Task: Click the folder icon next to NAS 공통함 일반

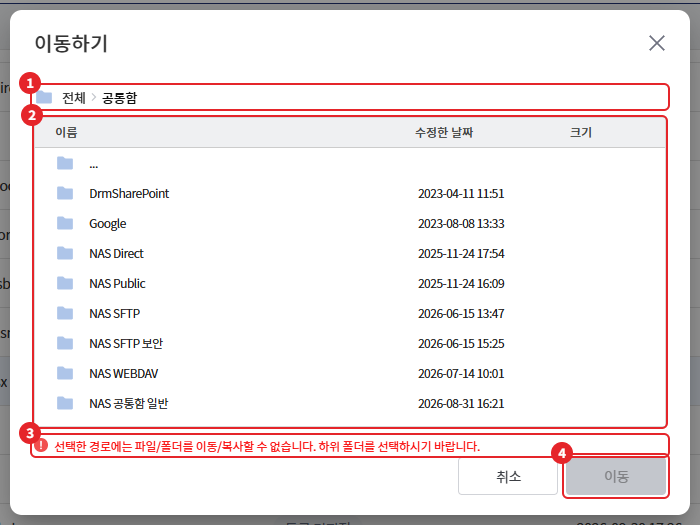Action: (65, 403)
